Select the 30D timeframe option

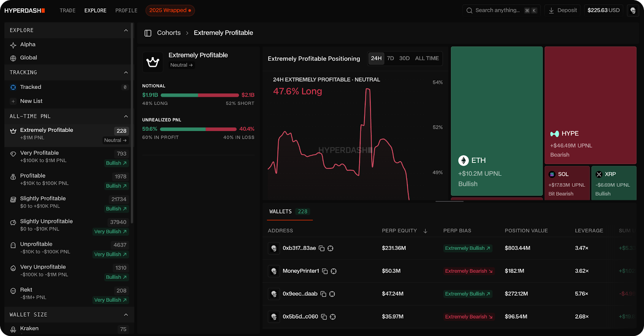404,58
